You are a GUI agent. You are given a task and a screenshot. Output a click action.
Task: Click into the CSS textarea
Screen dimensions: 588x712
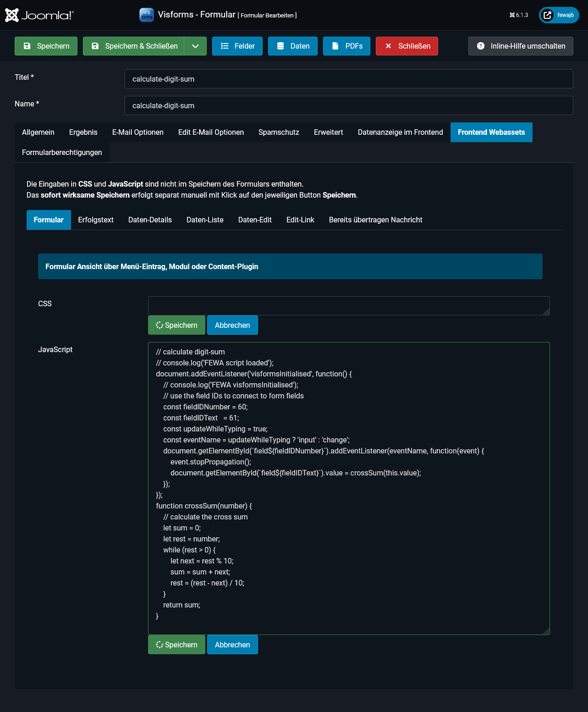point(349,306)
